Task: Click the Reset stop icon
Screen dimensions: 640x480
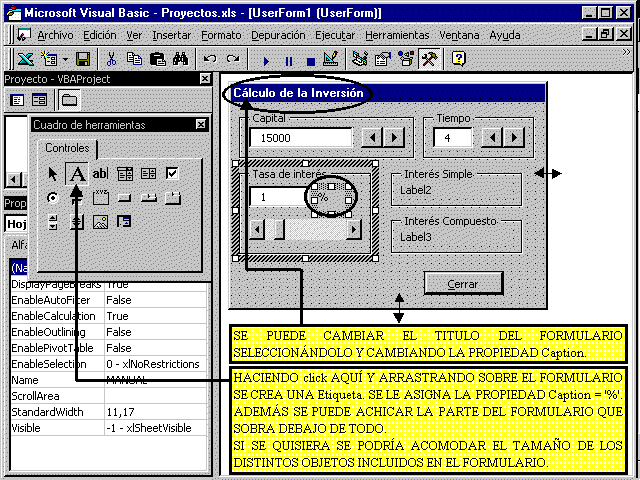Action: [311, 61]
